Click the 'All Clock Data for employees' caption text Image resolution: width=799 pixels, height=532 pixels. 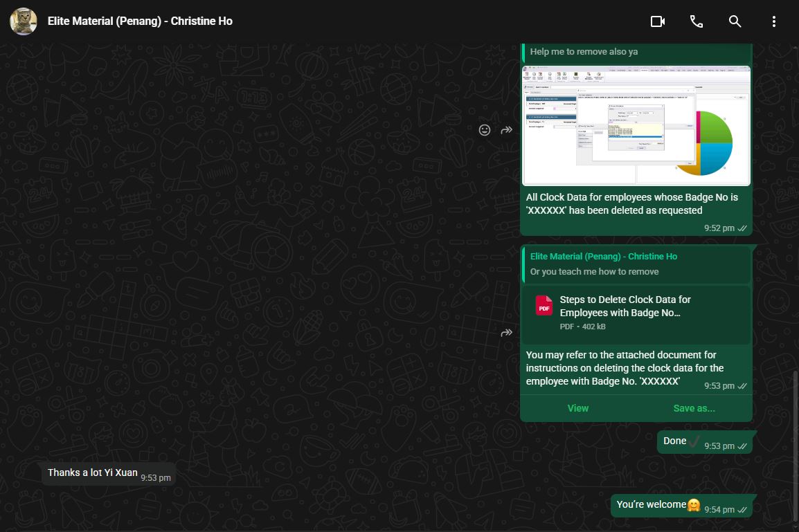[x=632, y=203]
